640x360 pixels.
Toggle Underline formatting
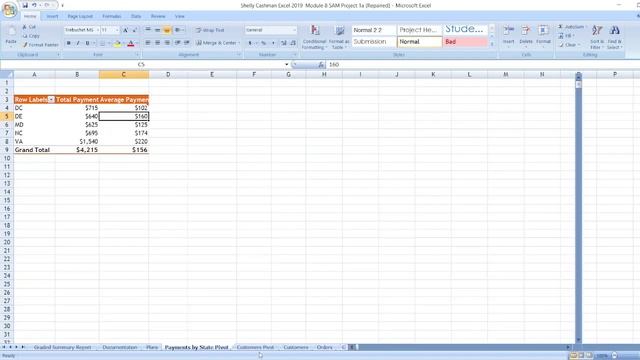[x=87, y=43]
